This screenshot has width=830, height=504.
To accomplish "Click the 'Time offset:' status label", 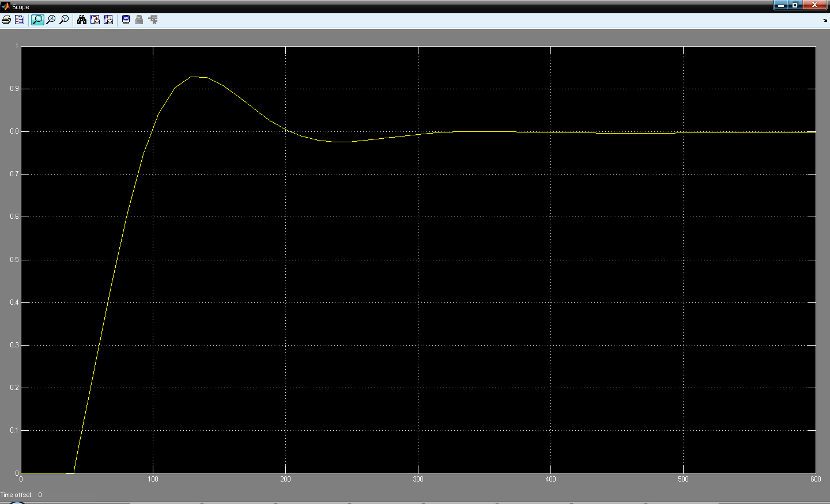I will [x=17, y=495].
